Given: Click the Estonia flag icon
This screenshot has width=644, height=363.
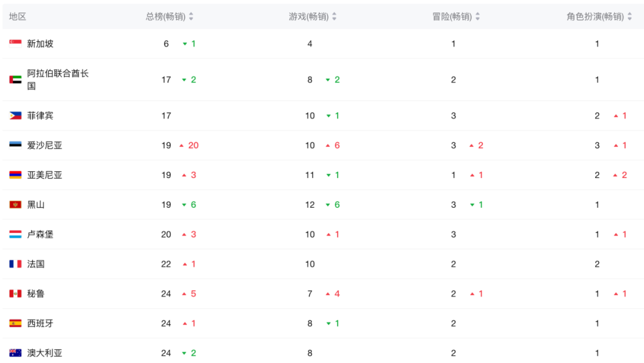Looking at the screenshot, I should pos(16,145).
